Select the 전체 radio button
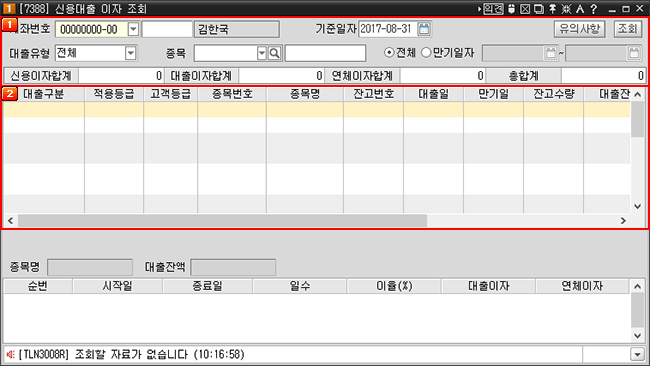Screen dimensions: 650x366 click(x=389, y=53)
